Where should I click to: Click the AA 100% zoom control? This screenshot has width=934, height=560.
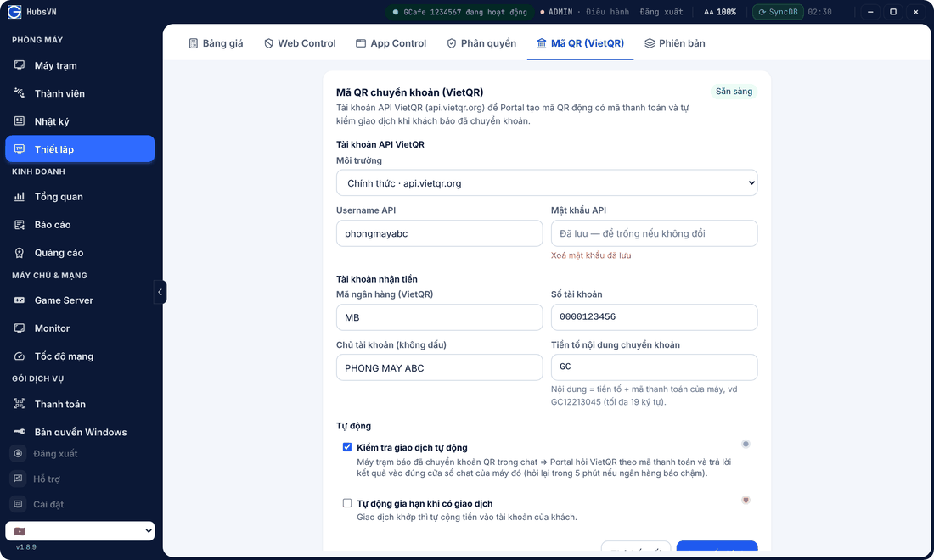[x=719, y=12]
